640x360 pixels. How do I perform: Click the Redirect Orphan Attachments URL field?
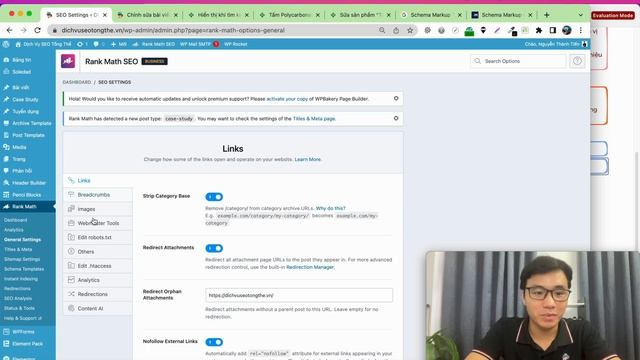(299, 295)
